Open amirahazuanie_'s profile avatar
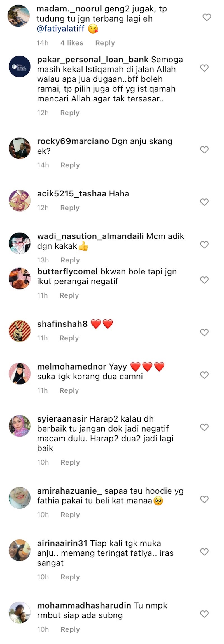The height and width of the screenshot is (644, 224). 20,498
